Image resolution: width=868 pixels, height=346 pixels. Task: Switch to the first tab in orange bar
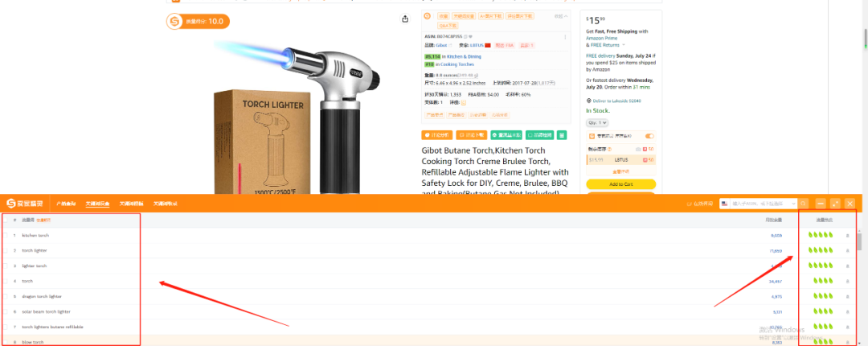66,204
